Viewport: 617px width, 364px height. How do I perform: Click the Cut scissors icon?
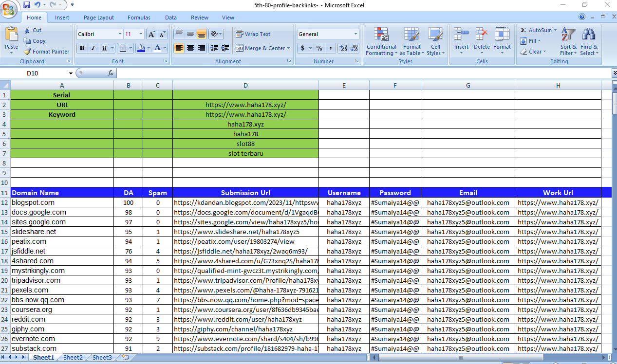27,30
